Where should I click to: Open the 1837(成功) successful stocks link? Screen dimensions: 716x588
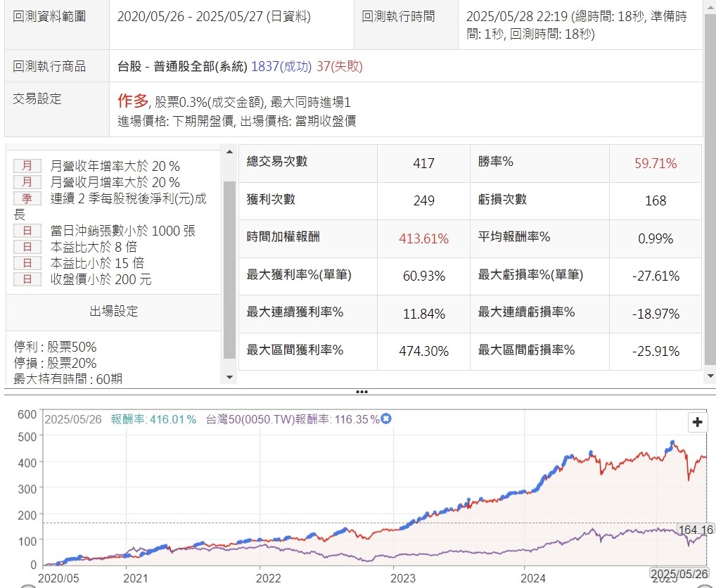tap(281, 67)
